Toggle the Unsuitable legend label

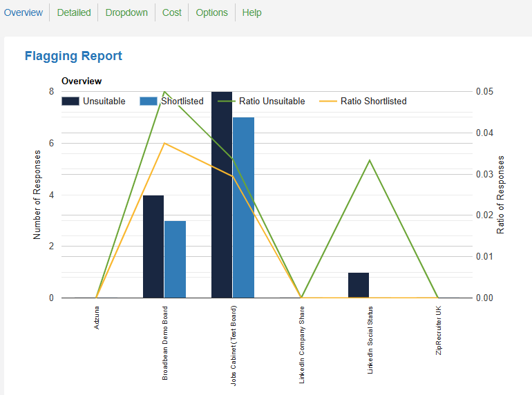pyautogui.click(x=104, y=101)
